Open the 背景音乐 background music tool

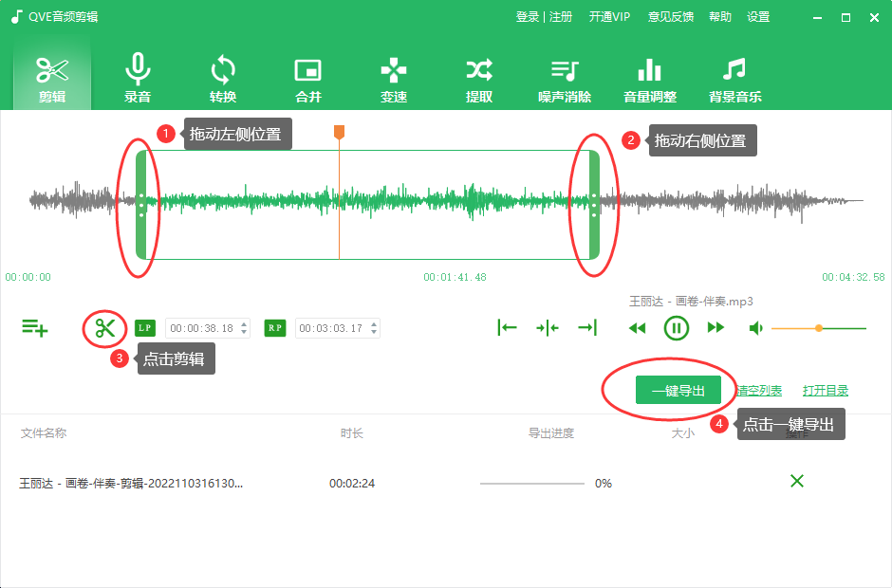coord(734,76)
